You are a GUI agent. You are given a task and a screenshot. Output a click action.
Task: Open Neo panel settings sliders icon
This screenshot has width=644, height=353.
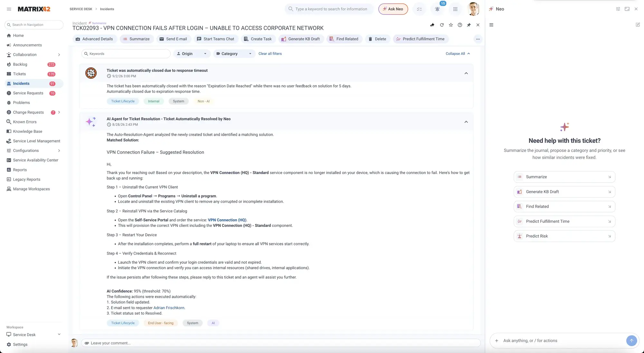click(618, 9)
